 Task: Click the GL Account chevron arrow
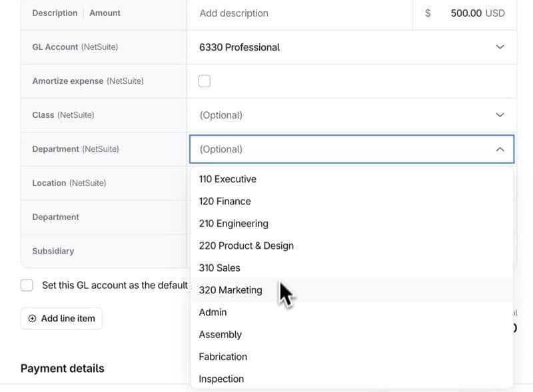point(500,47)
